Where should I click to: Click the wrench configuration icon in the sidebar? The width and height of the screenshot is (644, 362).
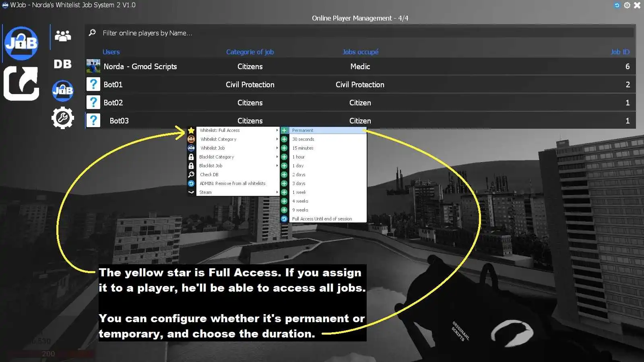(x=62, y=117)
